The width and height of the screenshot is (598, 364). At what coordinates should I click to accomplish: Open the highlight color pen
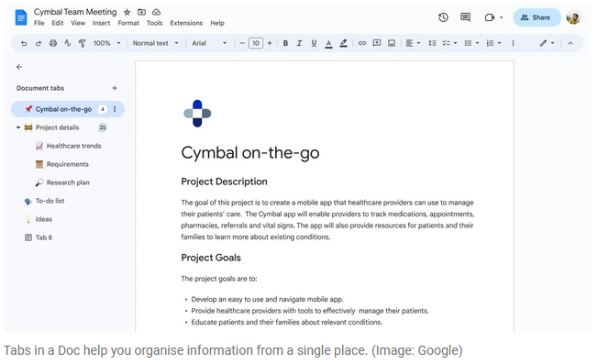[x=343, y=43]
